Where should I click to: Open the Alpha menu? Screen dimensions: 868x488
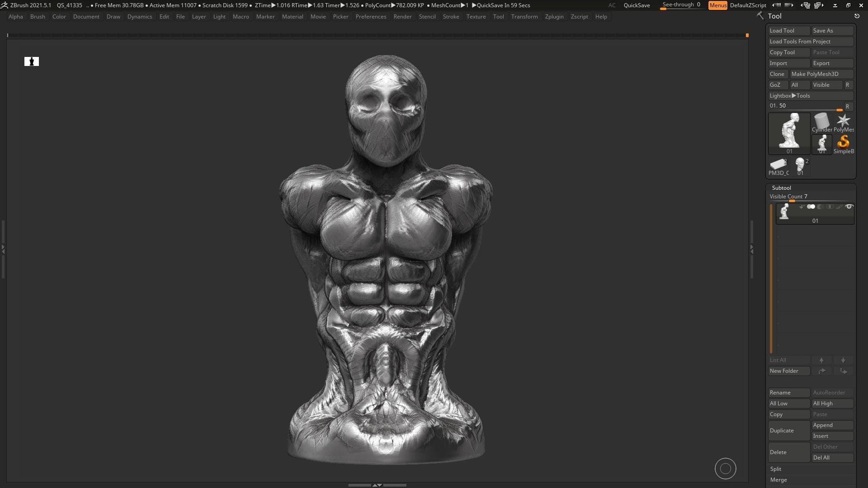16,16
